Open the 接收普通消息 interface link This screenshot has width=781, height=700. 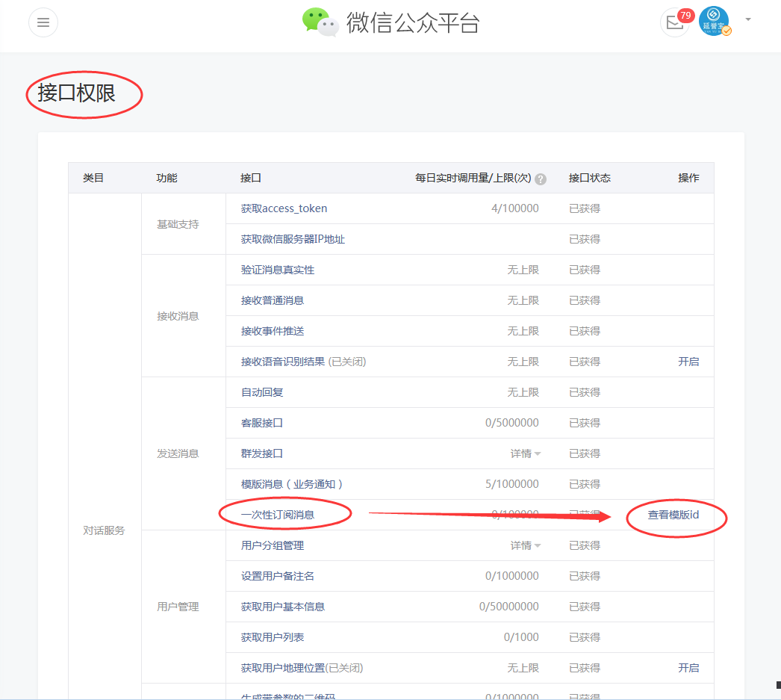273,300
